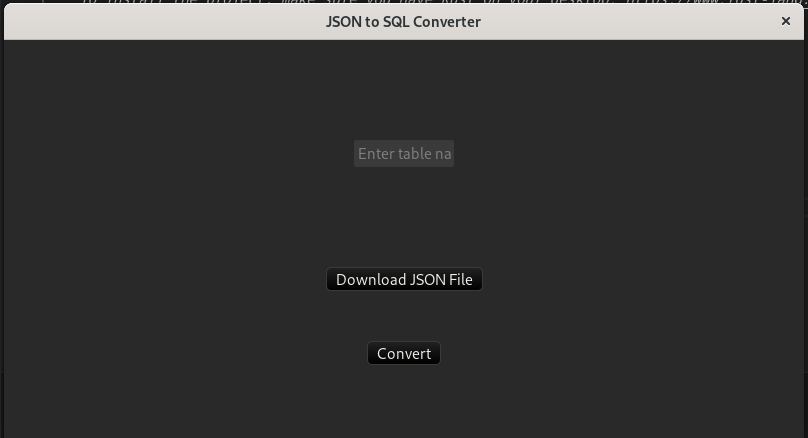Dismiss the dialog using the X icon

click(785, 21)
